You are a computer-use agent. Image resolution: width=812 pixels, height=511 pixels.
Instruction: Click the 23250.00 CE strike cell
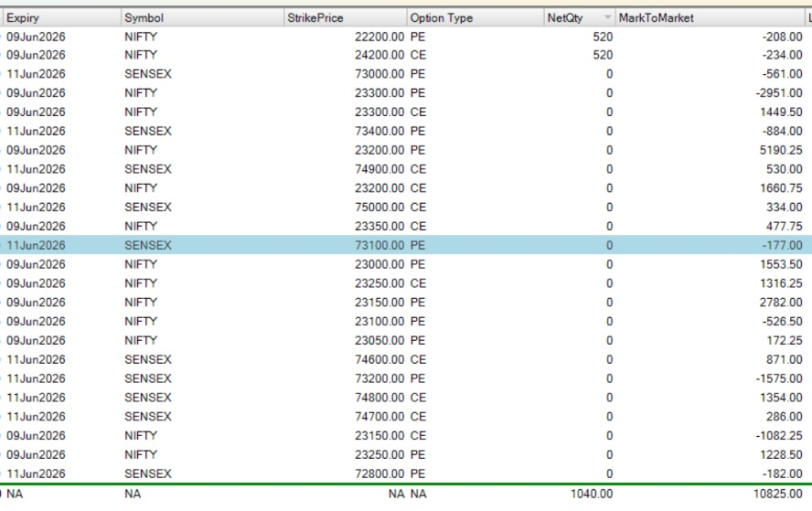tap(379, 283)
